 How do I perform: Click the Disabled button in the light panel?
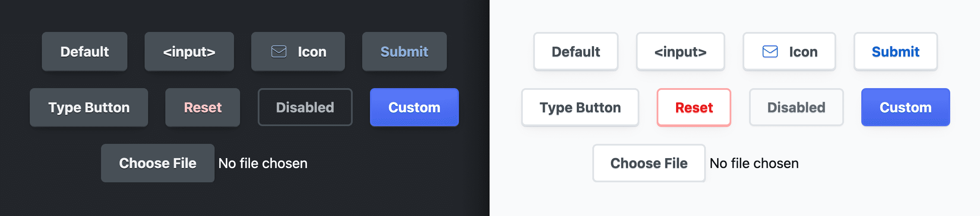[x=796, y=108]
